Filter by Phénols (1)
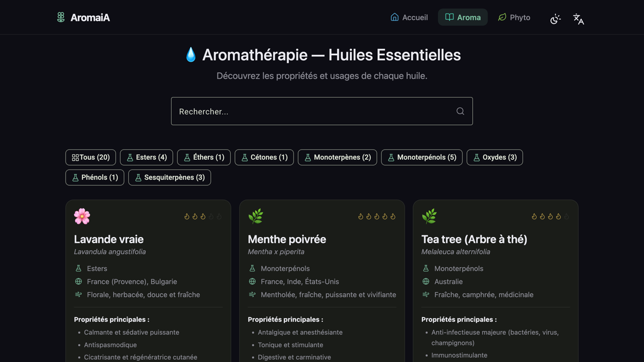 95,178
